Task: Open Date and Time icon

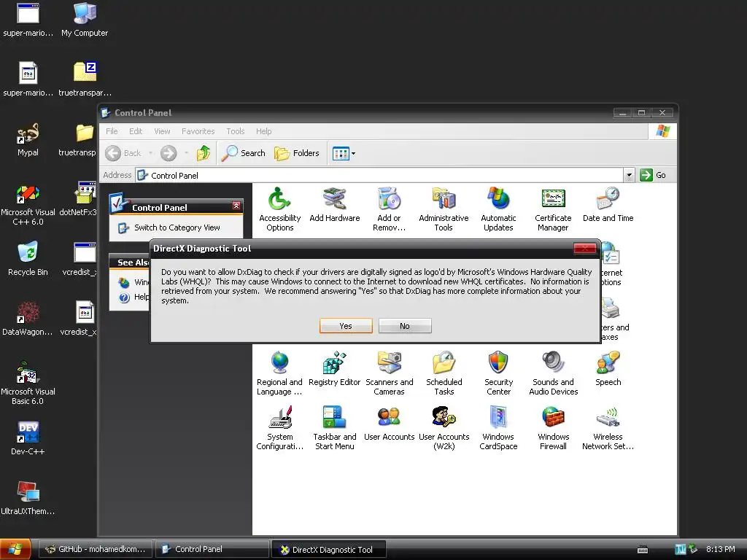Action: (x=608, y=205)
